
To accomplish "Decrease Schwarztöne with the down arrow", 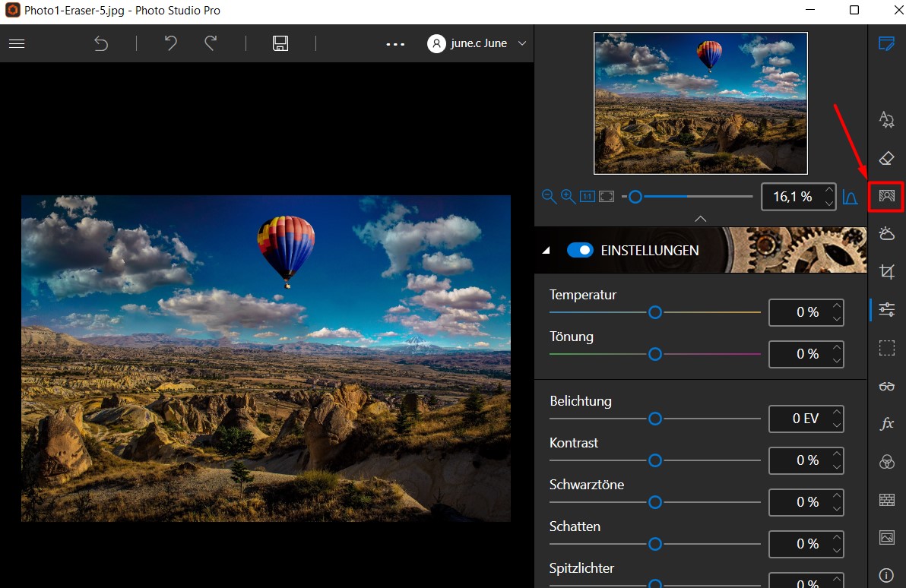I will pyautogui.click(x=837, y=509).
